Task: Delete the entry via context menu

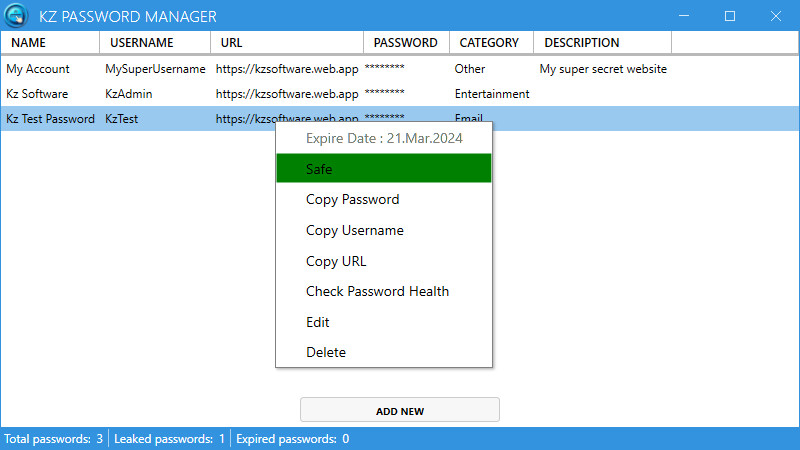Action: 326,352
